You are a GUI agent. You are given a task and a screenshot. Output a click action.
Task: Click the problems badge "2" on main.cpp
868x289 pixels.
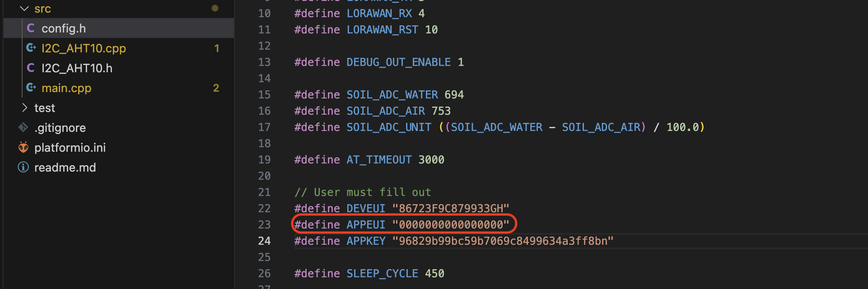pyautogui.click(x=216, y=88)
